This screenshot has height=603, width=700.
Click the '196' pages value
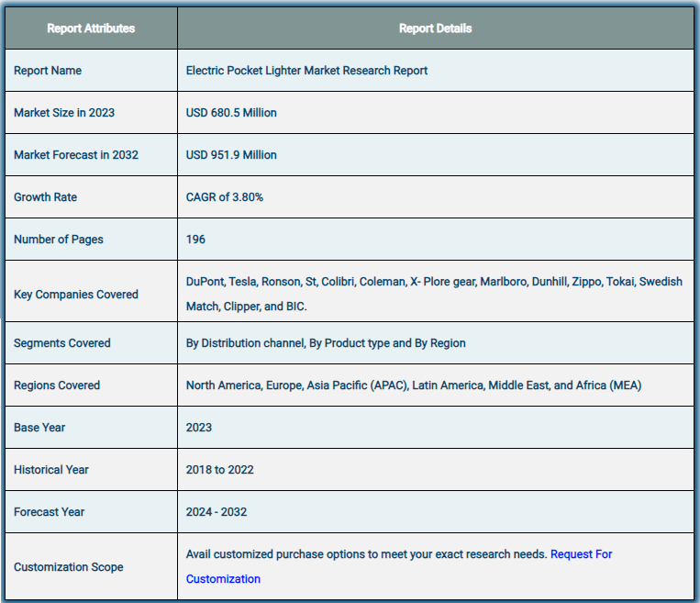pyautogui.click(x=195, y=240)
